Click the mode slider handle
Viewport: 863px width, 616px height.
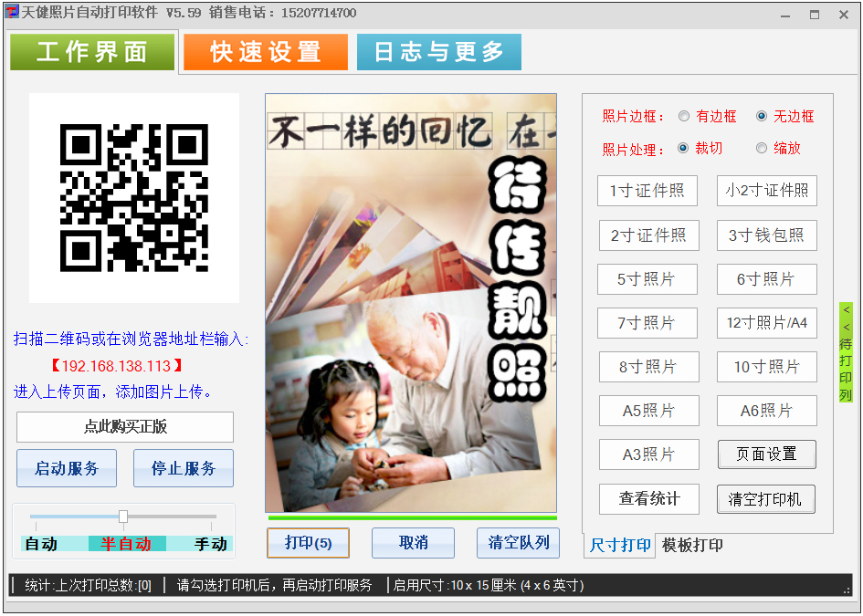point(123,517)
